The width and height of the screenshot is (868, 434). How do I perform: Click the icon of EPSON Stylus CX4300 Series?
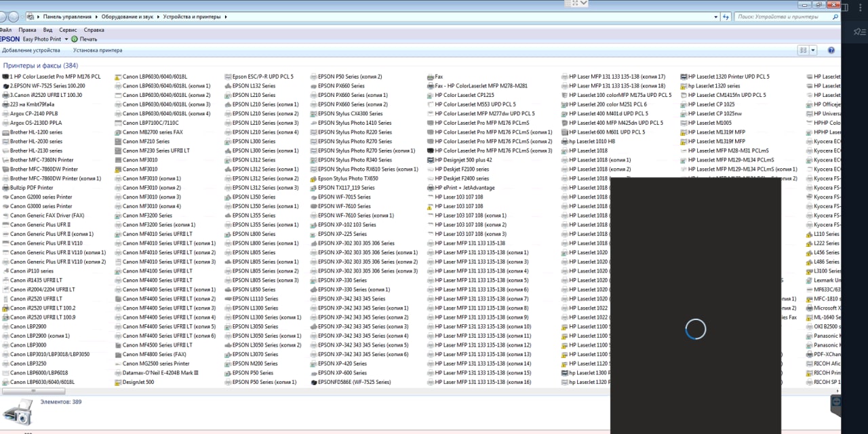click(x=313, y=114)
